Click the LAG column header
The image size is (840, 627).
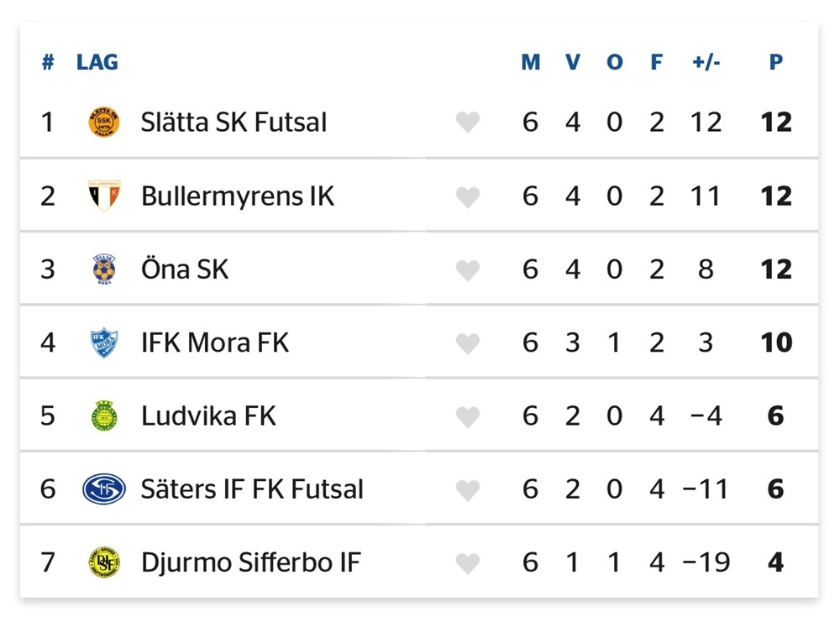pos(97,62)
